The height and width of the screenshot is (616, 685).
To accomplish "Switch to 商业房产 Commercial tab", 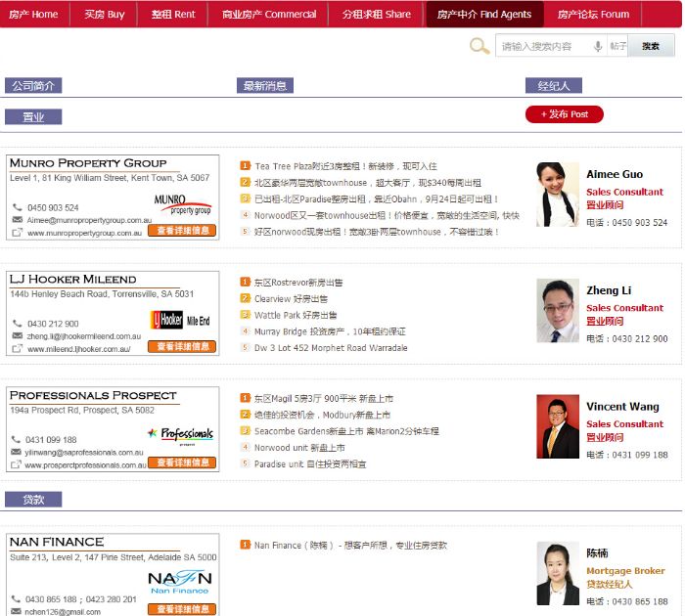I will [269, 15].
